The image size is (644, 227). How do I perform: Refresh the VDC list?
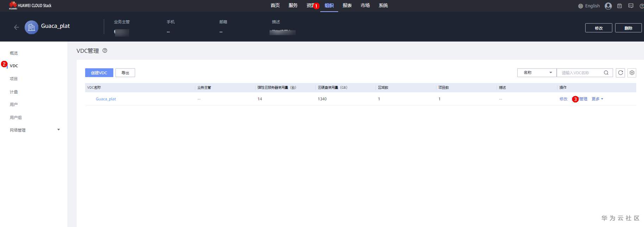620,73
